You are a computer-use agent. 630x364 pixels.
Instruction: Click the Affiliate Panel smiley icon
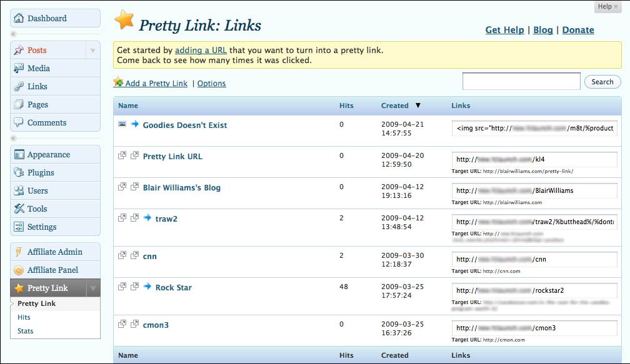point(19,270)
